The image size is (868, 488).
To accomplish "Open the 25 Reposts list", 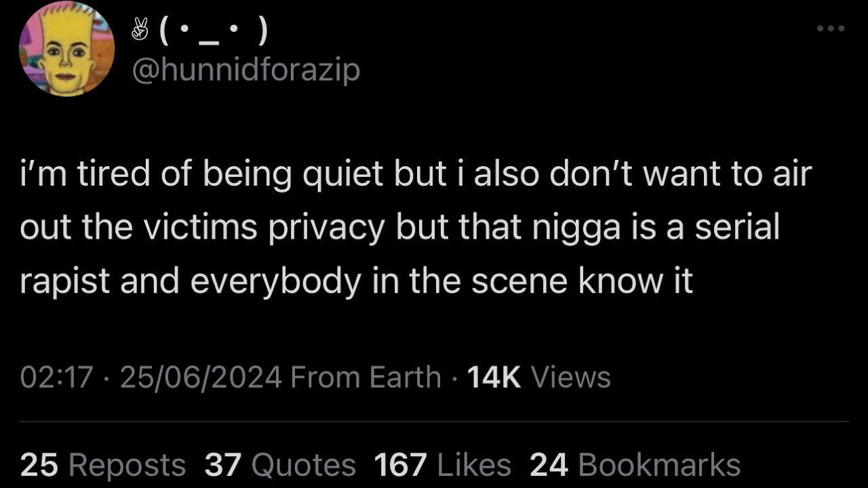I will [x=103, y=465].
